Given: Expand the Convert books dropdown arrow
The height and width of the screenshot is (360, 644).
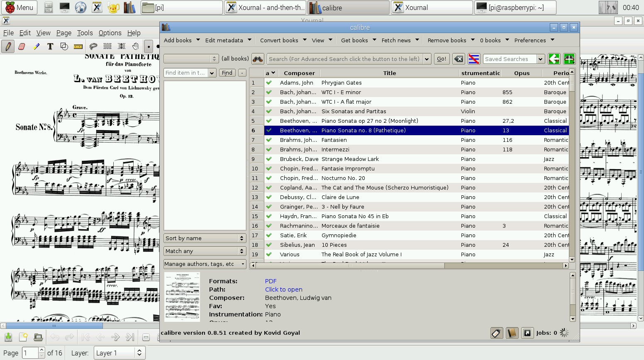Looking at the screenshot, I should coord(305,40).
